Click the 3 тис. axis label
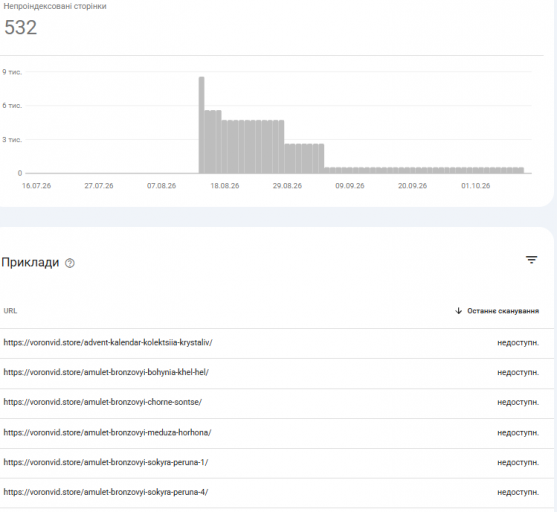The image size is (557, 512). [12, 140]
